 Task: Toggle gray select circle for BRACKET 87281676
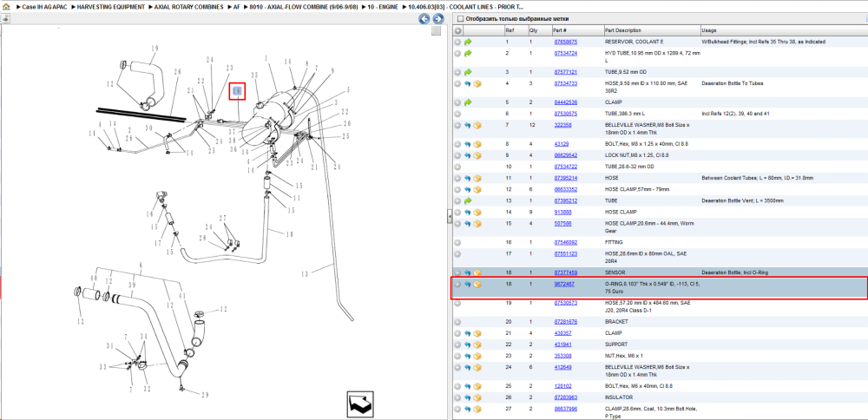(x=457, y=322)
